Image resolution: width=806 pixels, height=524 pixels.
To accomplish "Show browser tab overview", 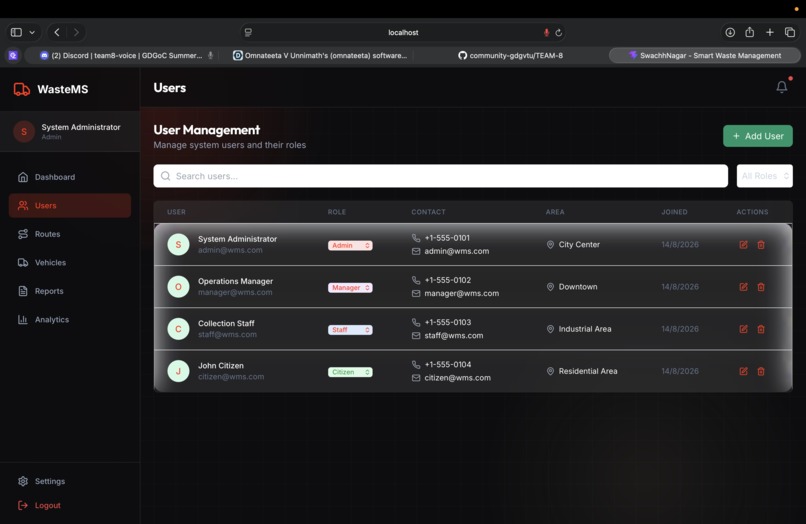I will pos(790,32).
